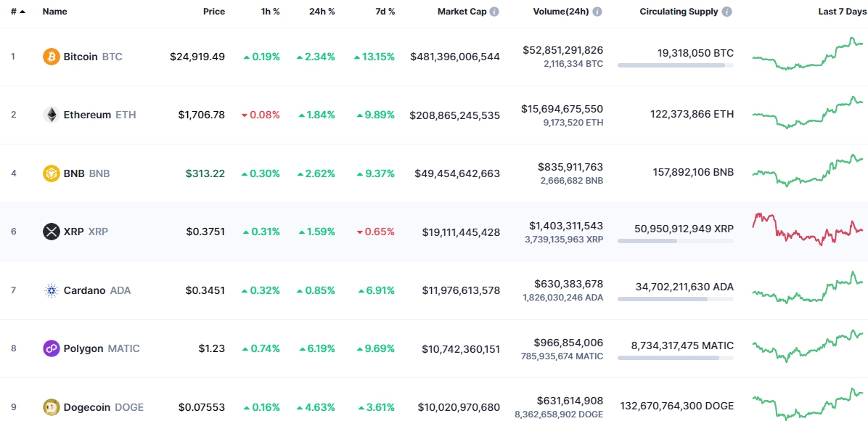The width and height of the screenshot is (868, 429).
Task: Open the Circulating Supply info icon
Action: (726, 12)
